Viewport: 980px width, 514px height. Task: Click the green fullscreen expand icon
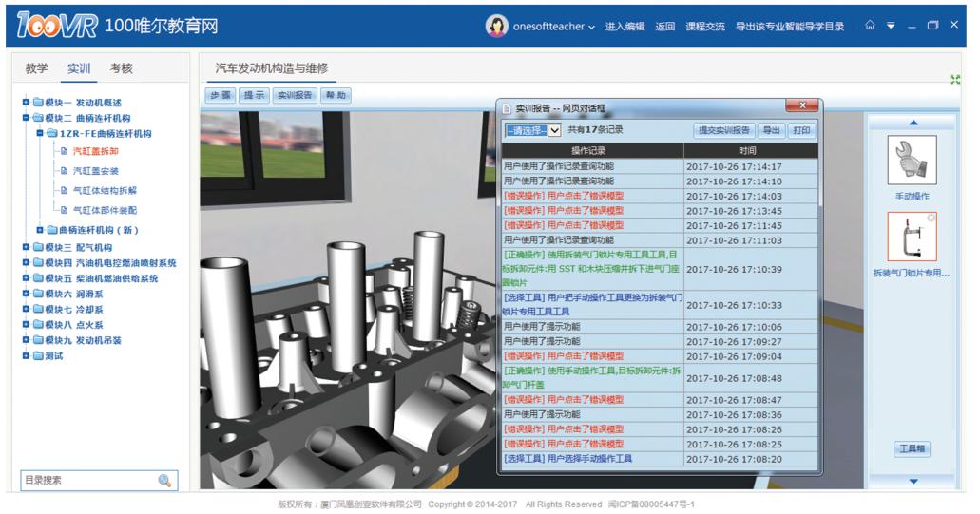click(954, 79)
